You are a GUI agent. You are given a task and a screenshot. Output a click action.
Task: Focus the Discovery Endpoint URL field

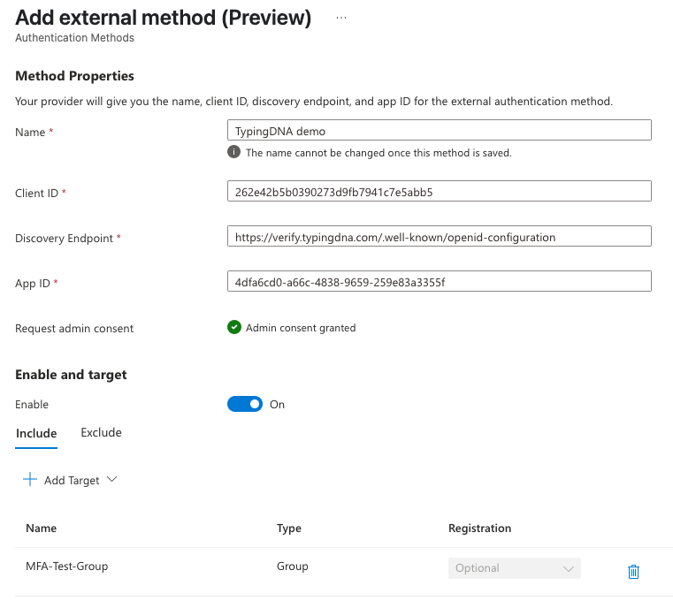click(439, 236)
